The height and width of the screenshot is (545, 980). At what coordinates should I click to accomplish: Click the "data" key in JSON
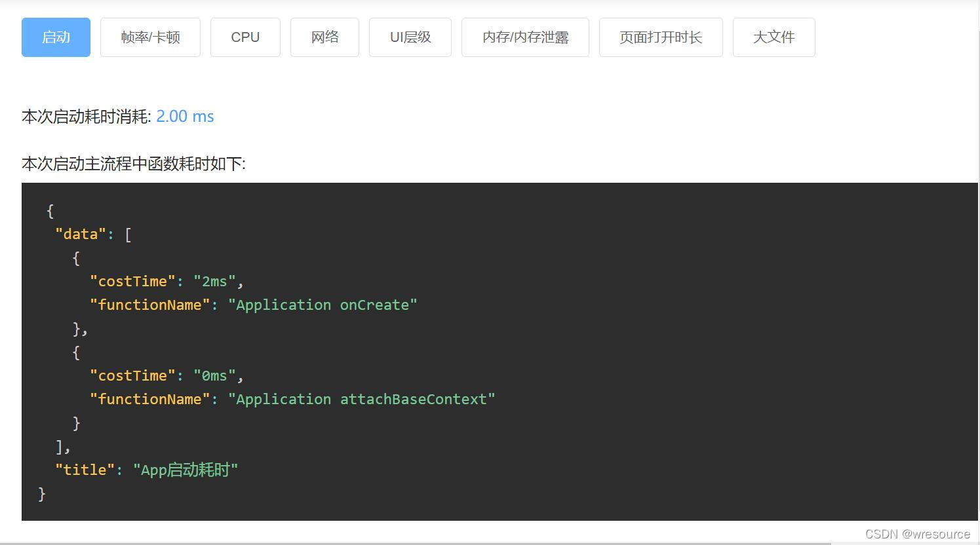[x=81, y=234]
